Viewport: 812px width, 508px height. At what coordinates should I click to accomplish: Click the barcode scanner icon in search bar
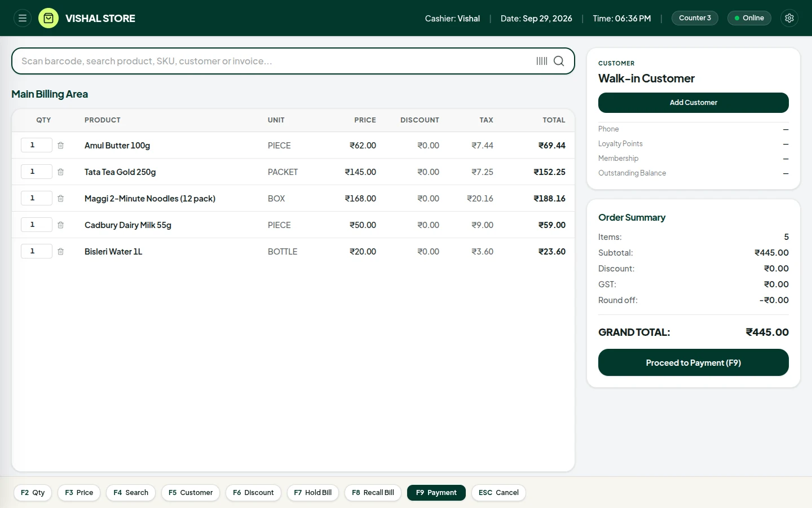542,61
